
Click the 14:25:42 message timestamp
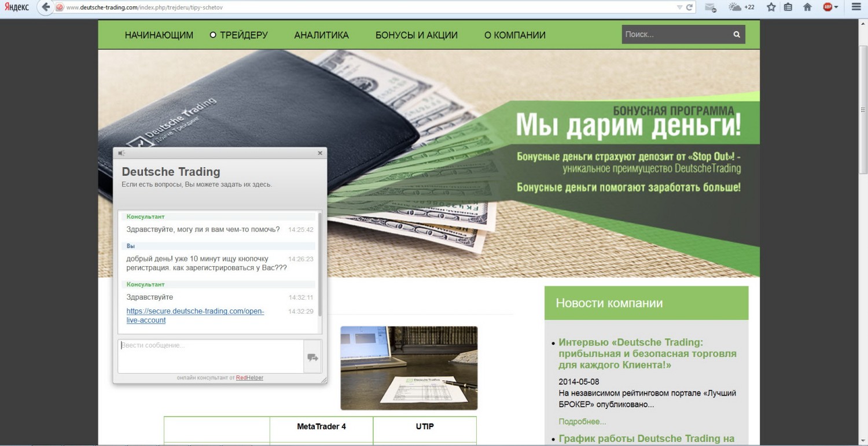pyautogui.click(x=301, y=230)
